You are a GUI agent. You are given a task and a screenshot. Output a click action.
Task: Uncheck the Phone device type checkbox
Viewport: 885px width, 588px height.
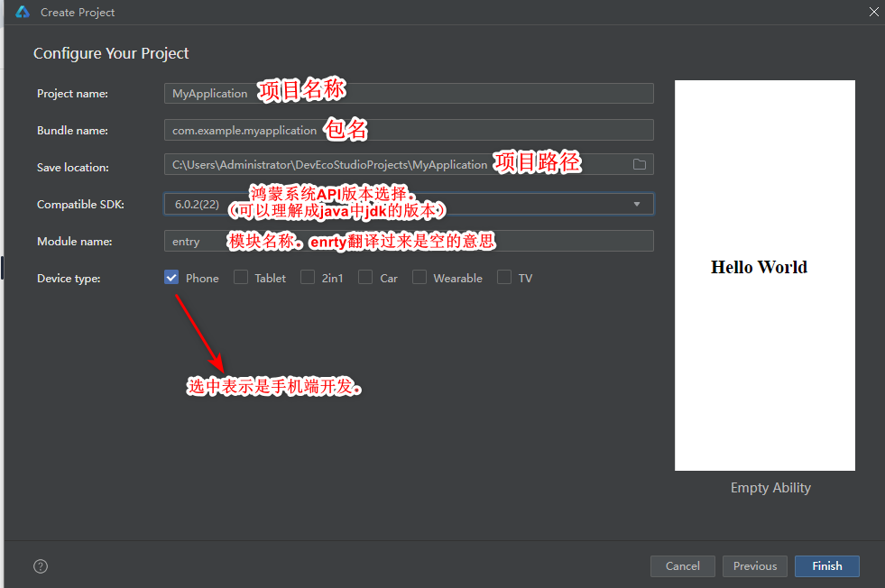pyautogui.click(x=171, y=278)
